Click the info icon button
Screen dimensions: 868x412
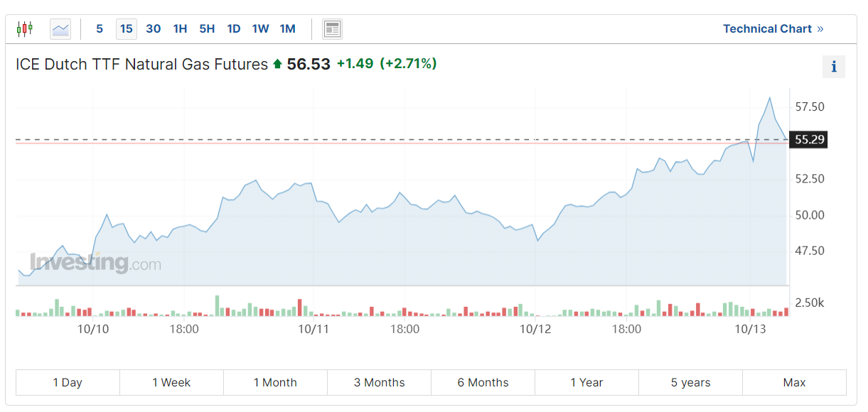(x=834, y=67)
